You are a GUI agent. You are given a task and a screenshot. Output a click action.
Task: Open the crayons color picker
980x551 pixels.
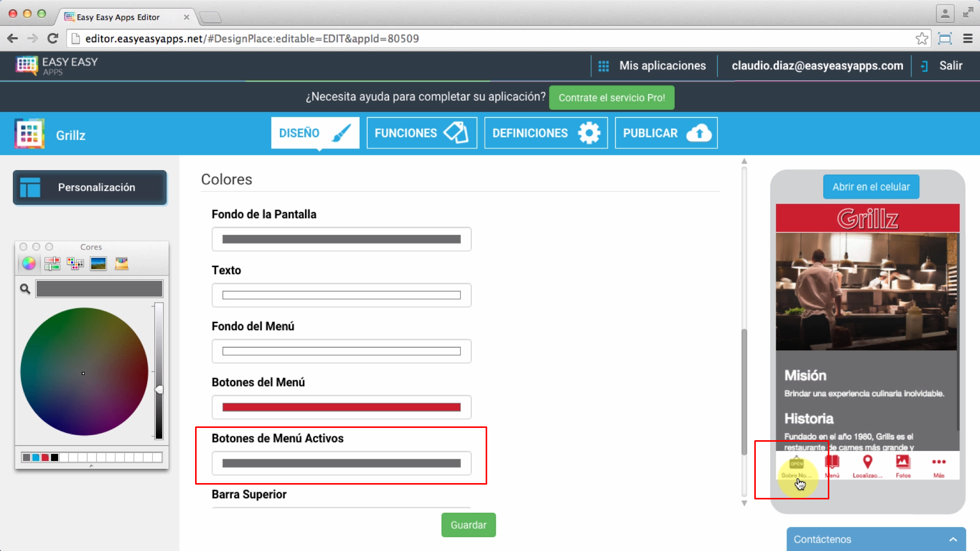click(x=122, y=263)
